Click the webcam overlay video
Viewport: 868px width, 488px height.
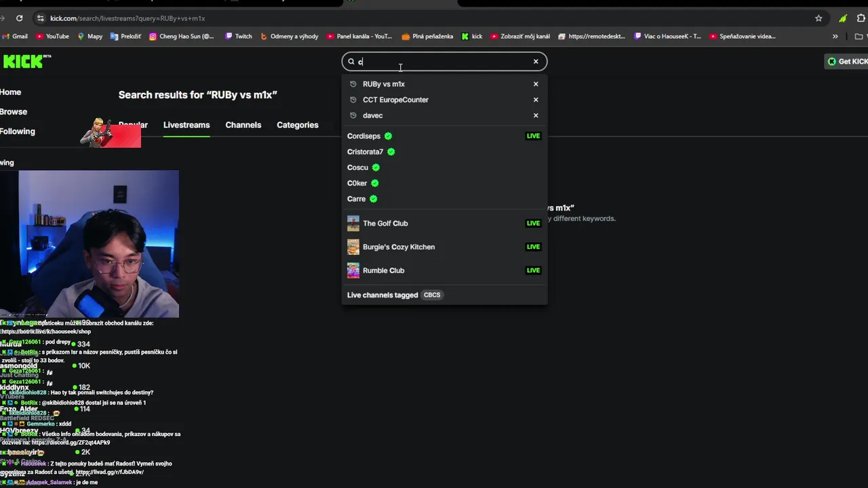[x=90, y=244]
